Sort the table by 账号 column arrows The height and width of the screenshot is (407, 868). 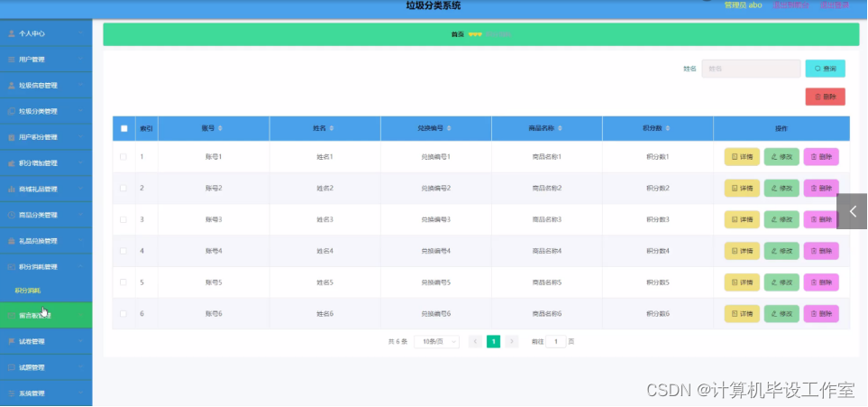click(220, 129)
